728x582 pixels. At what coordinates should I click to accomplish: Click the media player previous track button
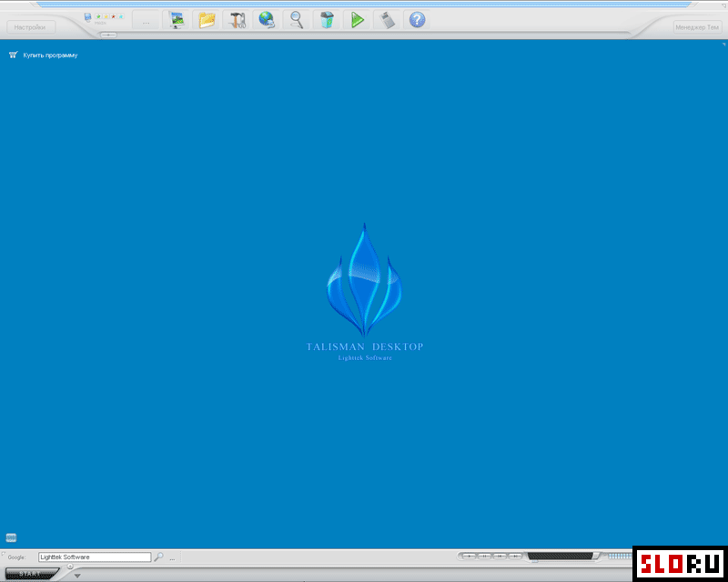(x=500, y=556)
